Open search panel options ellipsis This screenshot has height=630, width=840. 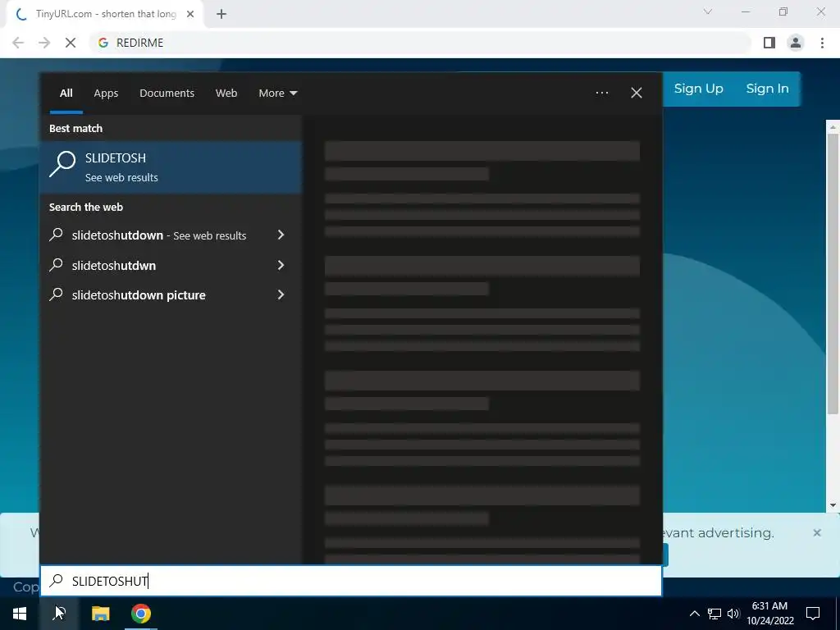(x=602, y=94)
